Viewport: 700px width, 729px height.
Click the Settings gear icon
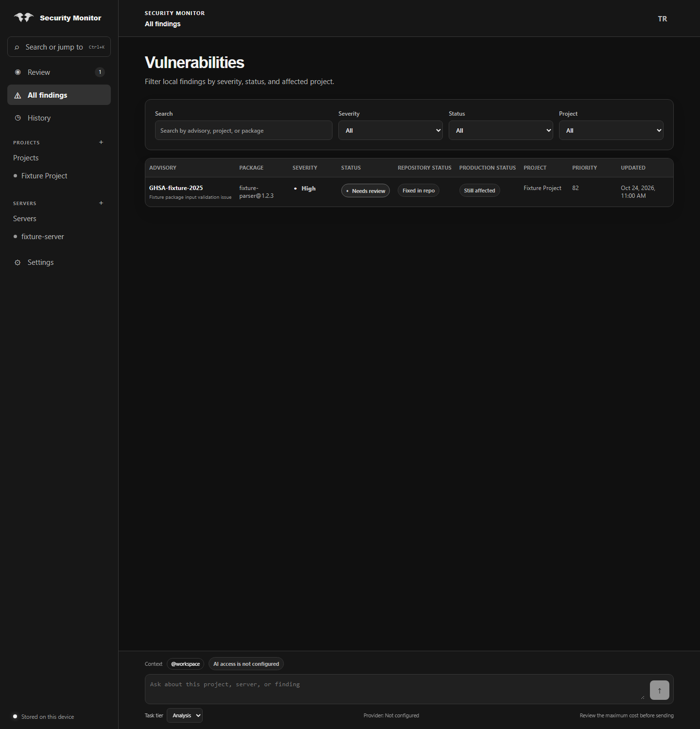pos(18,262)
